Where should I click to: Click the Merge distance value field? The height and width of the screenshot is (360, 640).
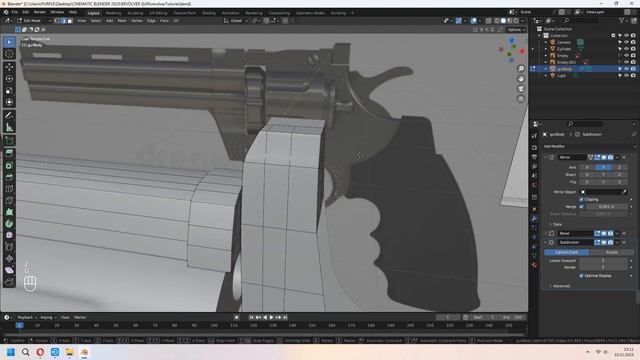pyautogui.click(x=607, y=207)
